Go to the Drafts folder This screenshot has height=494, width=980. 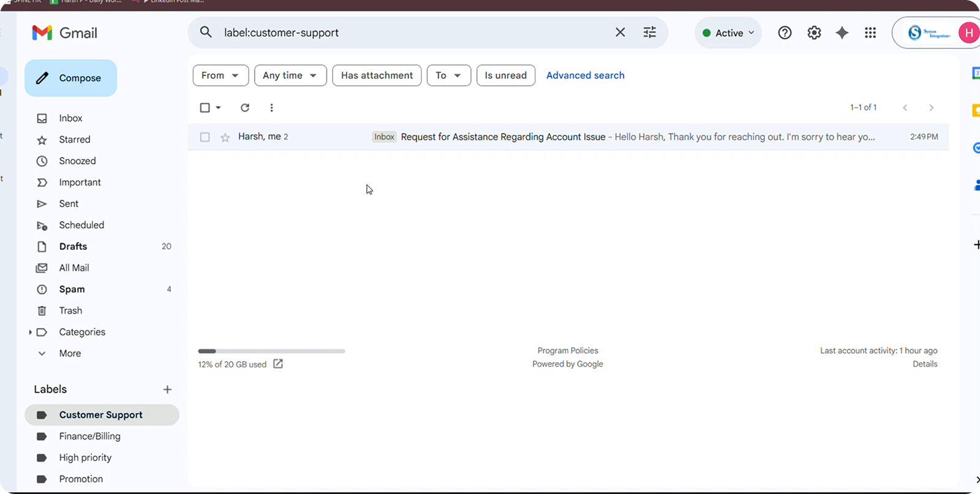click(x=73, y=246)
